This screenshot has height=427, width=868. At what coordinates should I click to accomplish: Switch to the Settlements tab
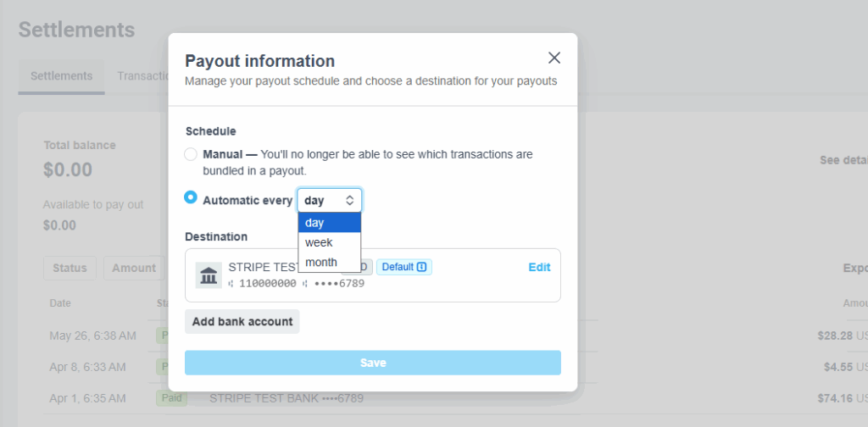[x=61, y=76]
